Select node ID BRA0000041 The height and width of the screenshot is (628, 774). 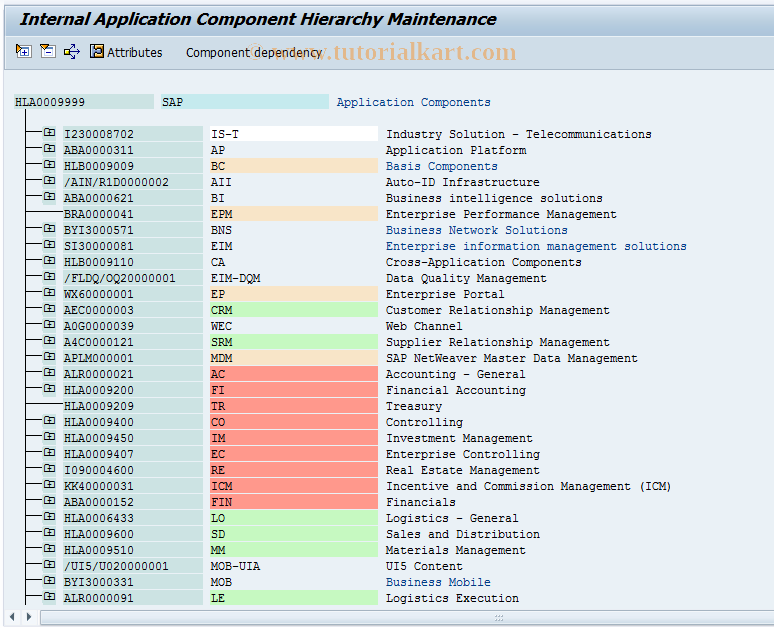coord(133,214)
